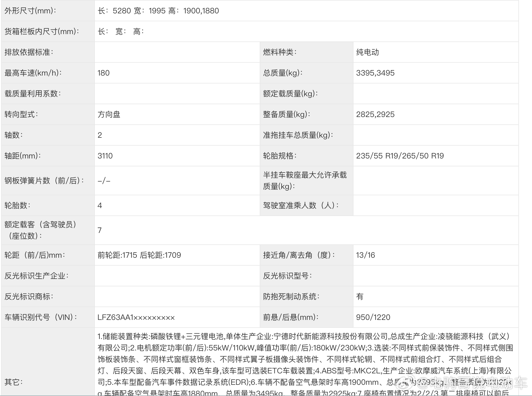Click the 总质量 value 3395,3495
532x396 pixels.
point(375,73)
